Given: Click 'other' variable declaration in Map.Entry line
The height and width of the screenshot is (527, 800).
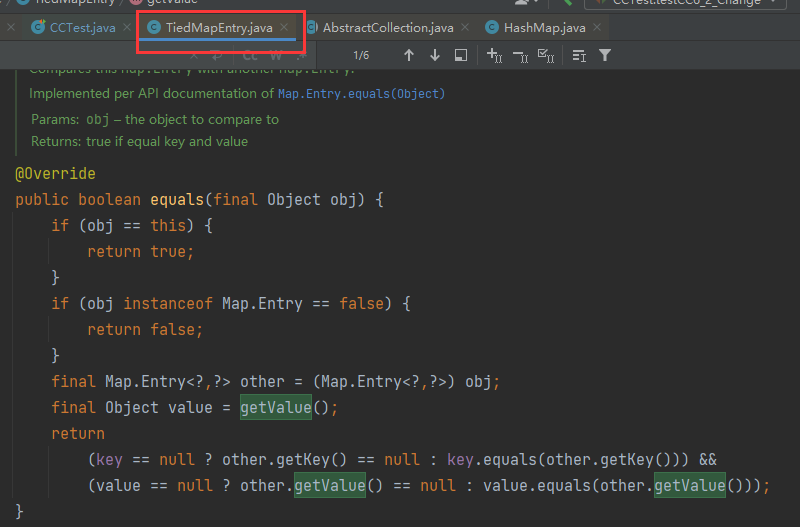Looking at the screenshot, I should (x=262, y=382).
